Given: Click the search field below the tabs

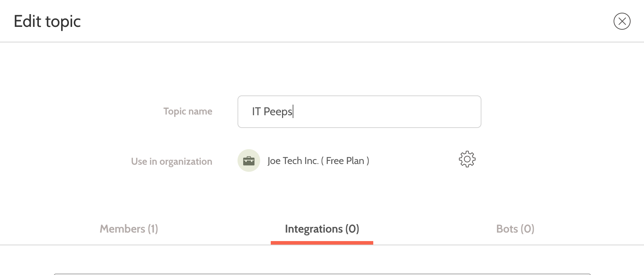Looking at the screenshot, I should (322, 274).
